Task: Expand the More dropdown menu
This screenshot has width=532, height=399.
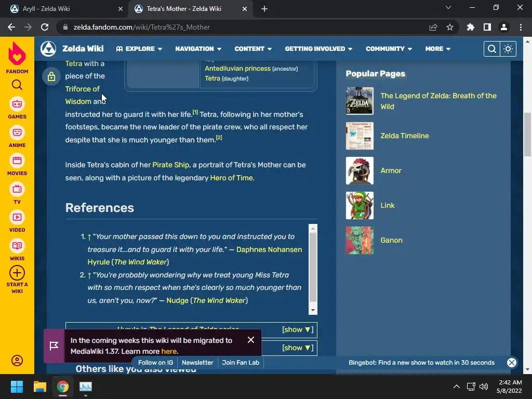Action: point(437,49)
